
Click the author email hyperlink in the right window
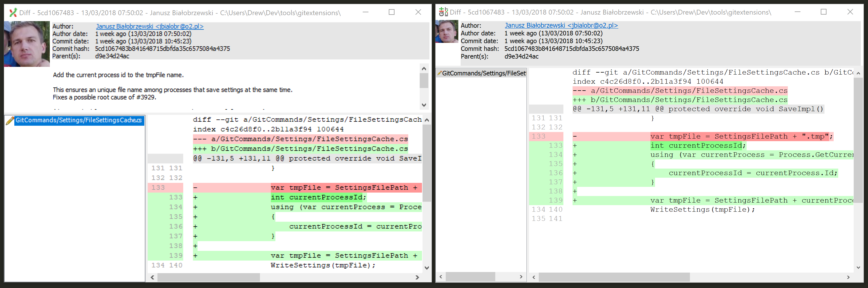(x=561, y=25)
